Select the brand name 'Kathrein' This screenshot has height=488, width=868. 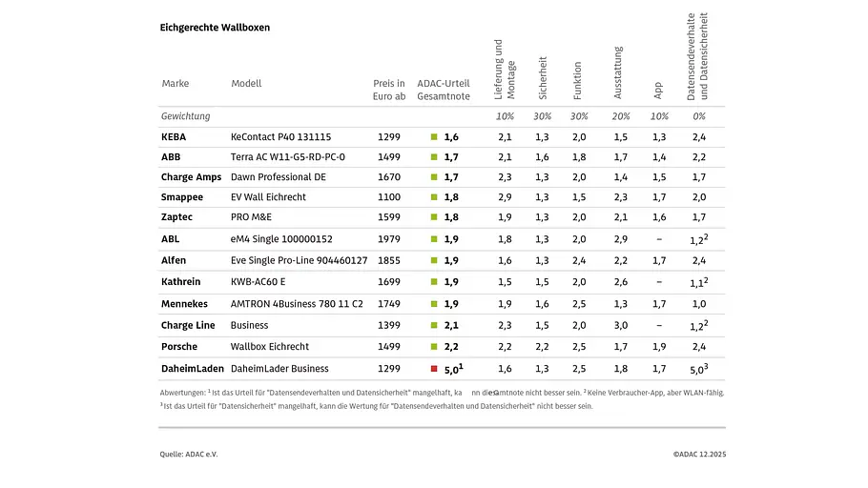tap(180, 281)
